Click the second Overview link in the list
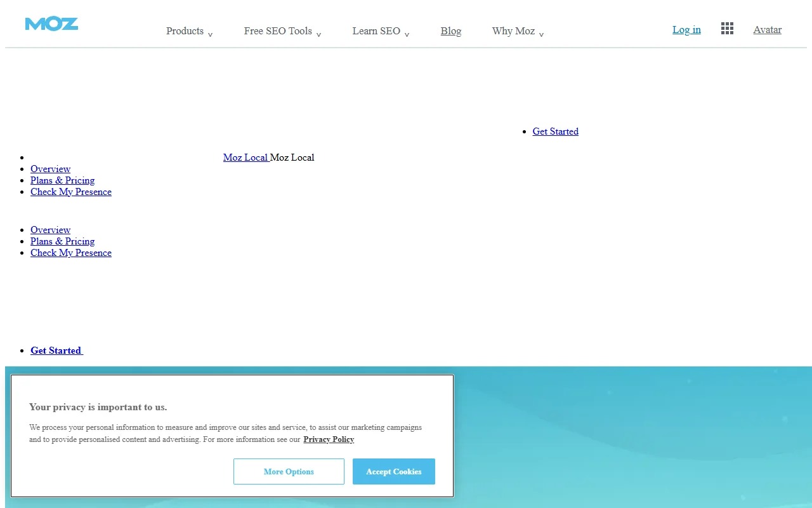The image size is (812, 508). click(50, 230)
